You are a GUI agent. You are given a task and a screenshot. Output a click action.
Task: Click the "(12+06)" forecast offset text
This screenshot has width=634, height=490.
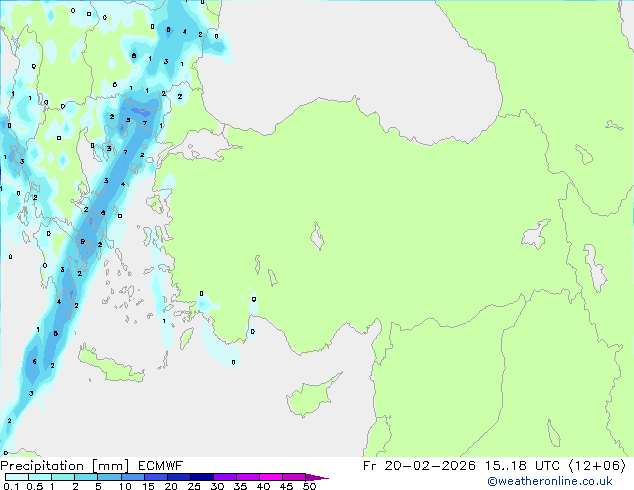click(x=598, y=466)
